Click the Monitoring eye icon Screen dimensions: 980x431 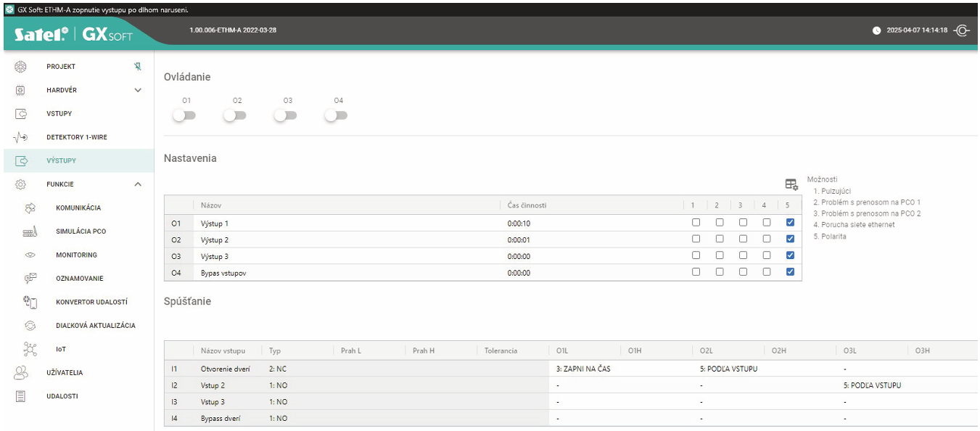[30, 255]
